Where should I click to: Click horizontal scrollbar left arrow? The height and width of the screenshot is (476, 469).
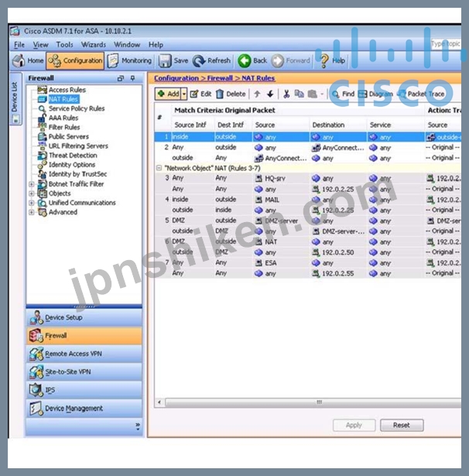[159, 402]
